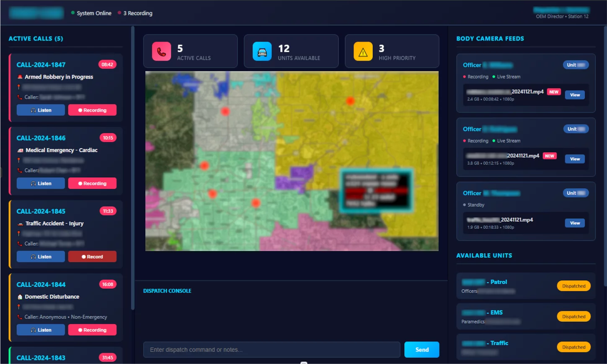Select the Active Calls (5) panel header
Screen dimensions: 607x364
pos(36,38)
